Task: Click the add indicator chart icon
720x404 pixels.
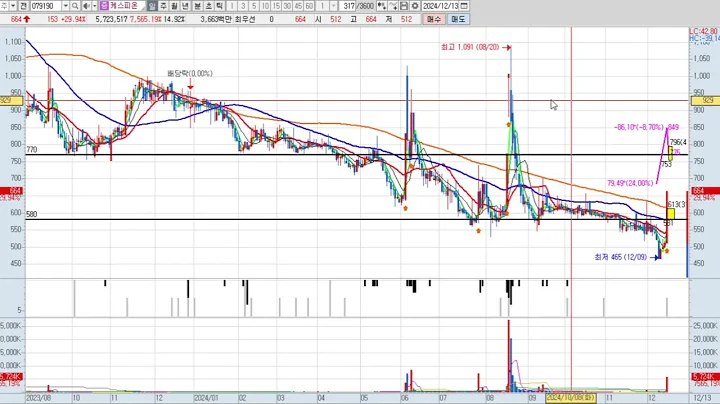Action: click(382, 6)
